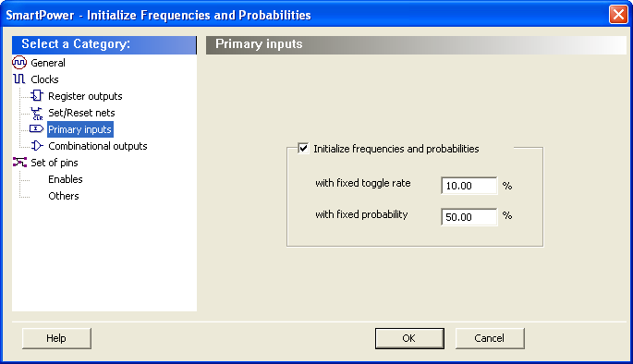Image resolution: width=633 pixels, height=364 pixels.
Task: Choose Register outputs category
Action: tap(85, 96)
